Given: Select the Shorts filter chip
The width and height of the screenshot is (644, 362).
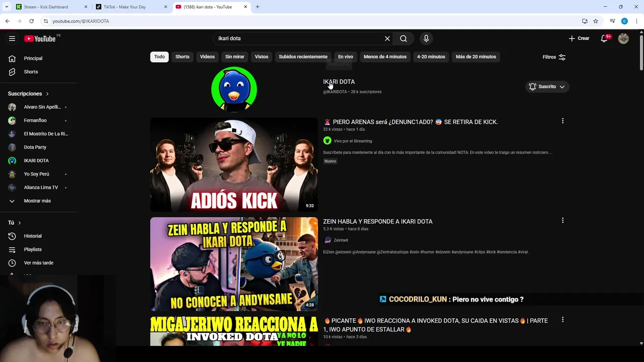Looking at the screenshot, I should [x=182, y=57].
